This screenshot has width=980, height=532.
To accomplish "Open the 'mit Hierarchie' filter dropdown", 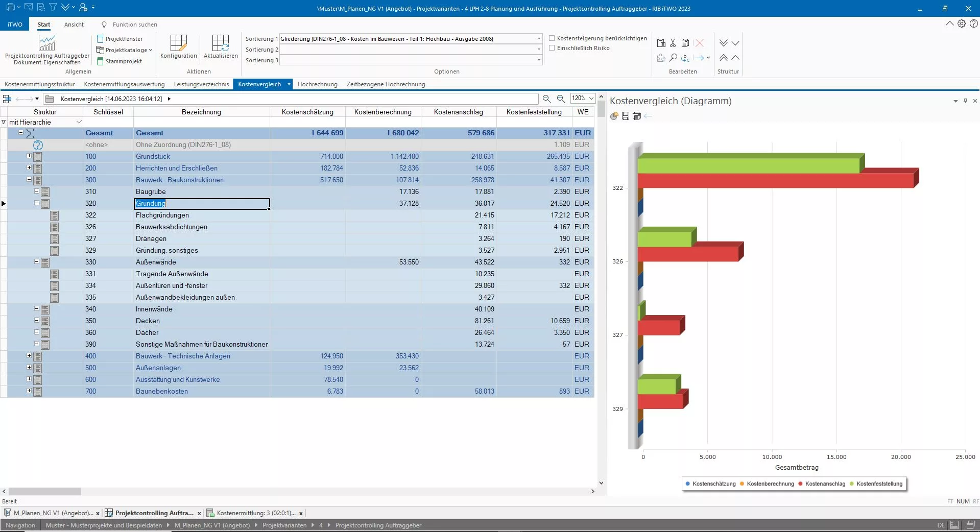I will click(x=79, y=123).
